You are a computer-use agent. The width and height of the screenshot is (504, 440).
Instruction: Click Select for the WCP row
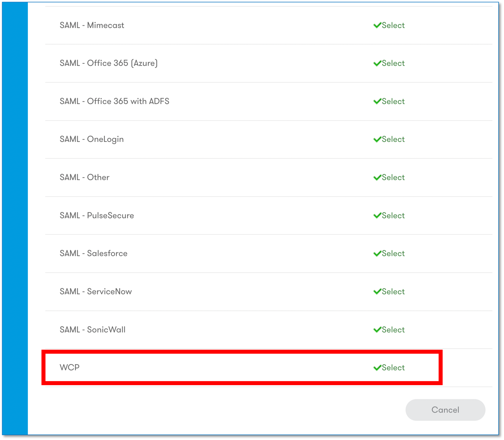(x=389, y=368)
